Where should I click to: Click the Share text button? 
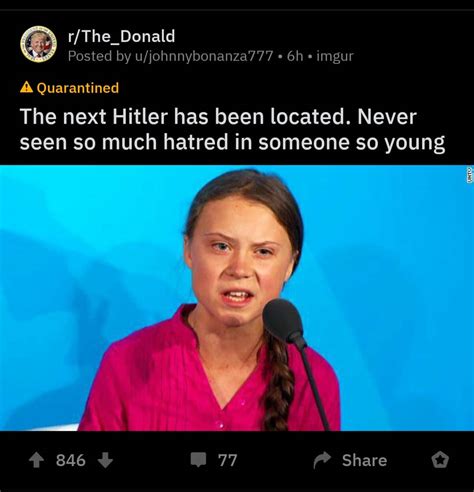[x=364, y=460]
